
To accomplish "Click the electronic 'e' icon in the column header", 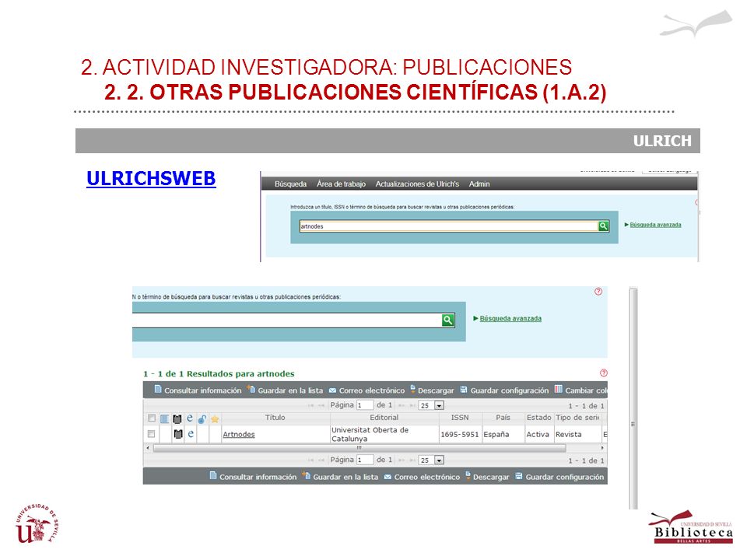I will pos(190,418).
